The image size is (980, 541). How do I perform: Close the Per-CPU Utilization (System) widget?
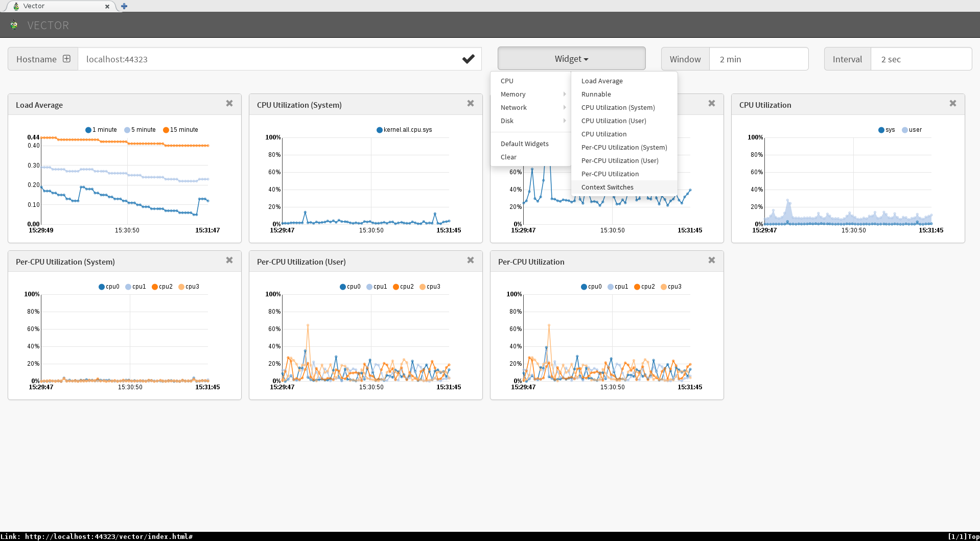(x=229, y=261)
